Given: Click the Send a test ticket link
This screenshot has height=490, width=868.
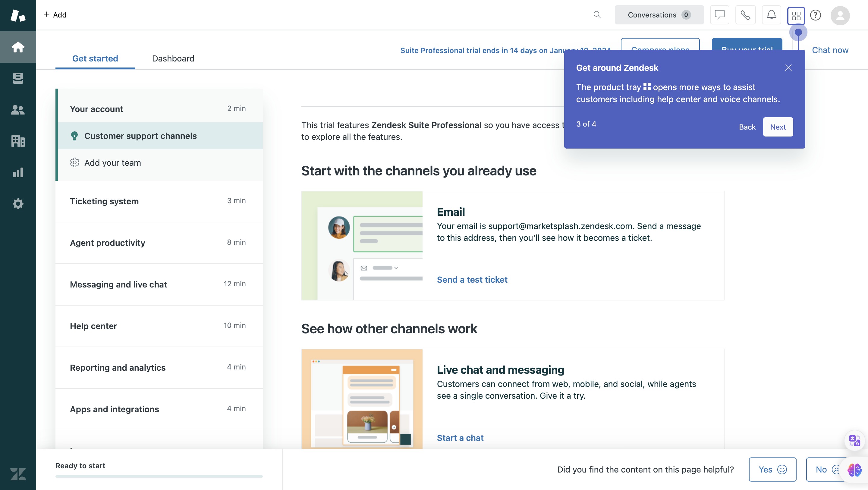Looking at the screenshot, I should click(x=472, y=279).
